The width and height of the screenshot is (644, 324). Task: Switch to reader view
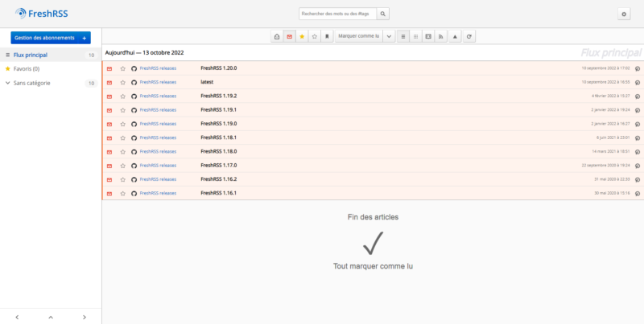[x=428, y=36]
